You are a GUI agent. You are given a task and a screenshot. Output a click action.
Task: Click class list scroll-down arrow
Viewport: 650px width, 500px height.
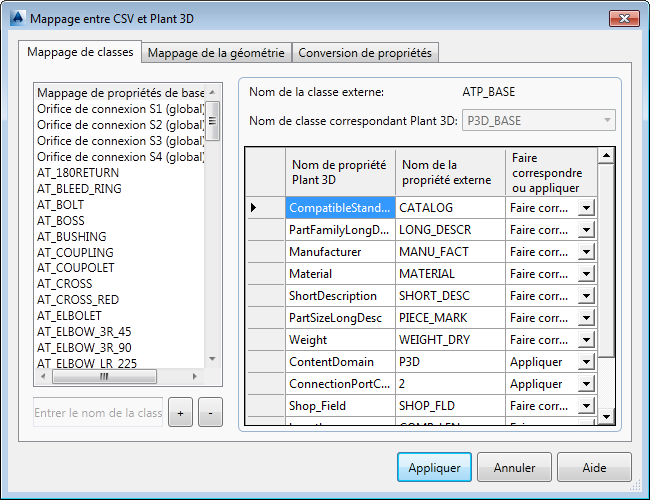click(212, 359)
